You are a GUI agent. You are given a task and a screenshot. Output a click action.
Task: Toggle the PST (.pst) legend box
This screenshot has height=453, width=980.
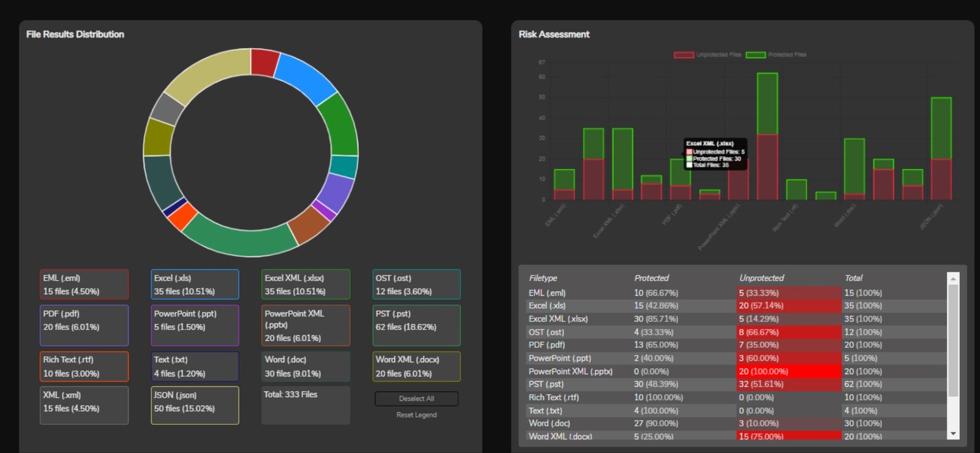pos(417,326)
